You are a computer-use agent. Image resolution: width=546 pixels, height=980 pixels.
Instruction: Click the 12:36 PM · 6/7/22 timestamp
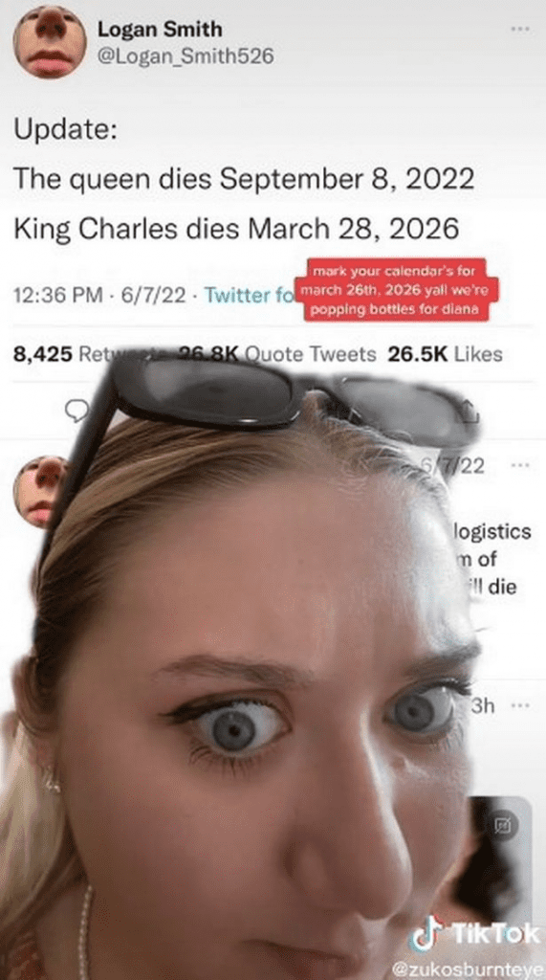tap(99, 295)
